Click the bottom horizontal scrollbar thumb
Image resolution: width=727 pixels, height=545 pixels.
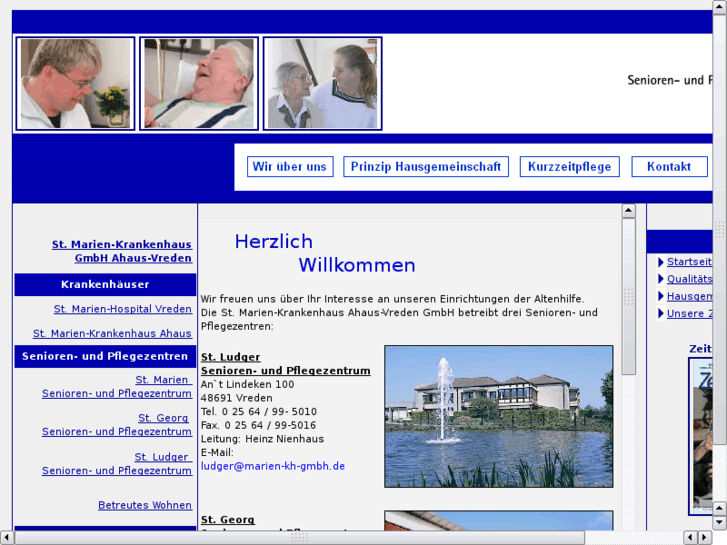pos(300,538)
